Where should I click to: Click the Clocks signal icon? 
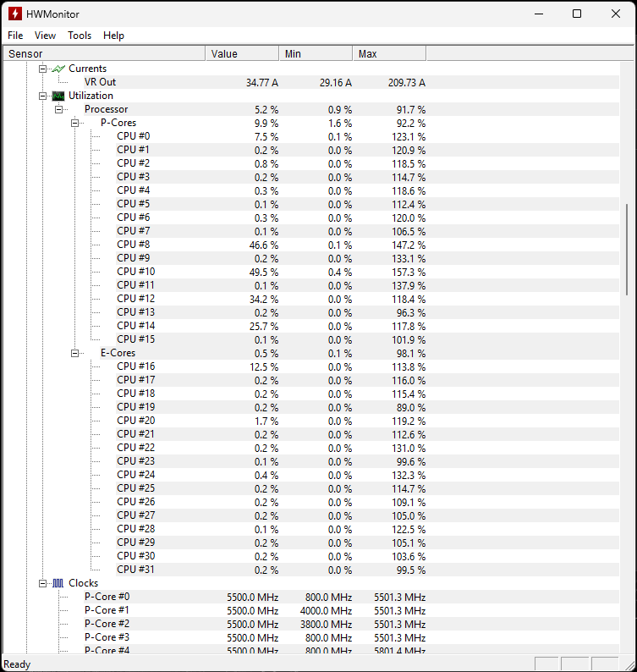[58, 583]
